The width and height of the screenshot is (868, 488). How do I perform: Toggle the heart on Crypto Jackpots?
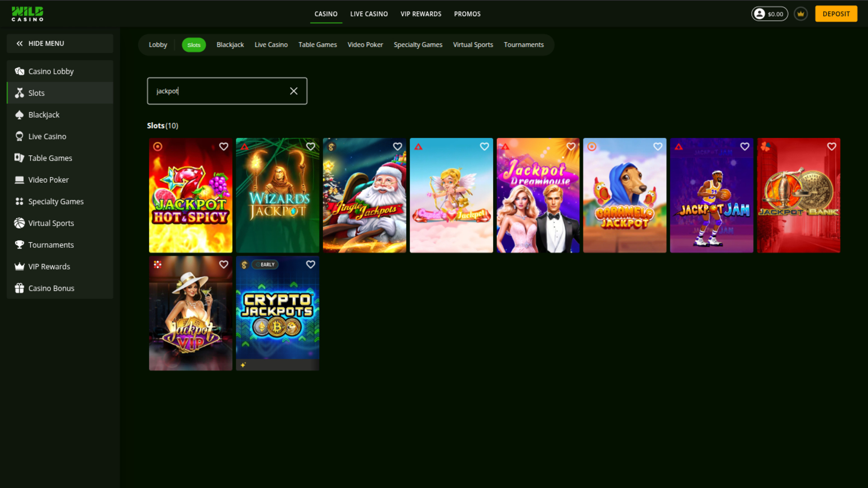[310, 264]
